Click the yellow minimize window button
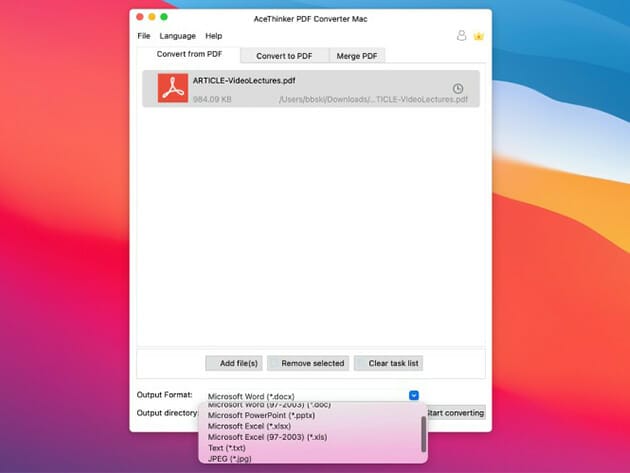 [150, 18]
